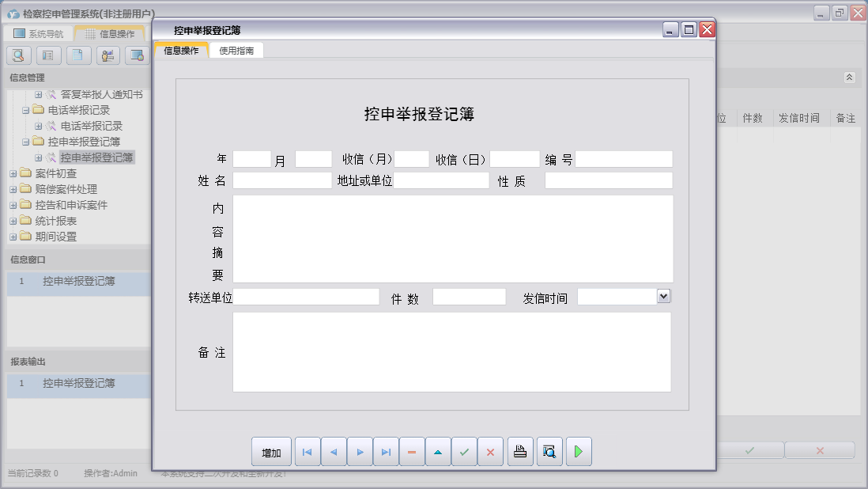
Task: Select the 信息操作 tab inside dialog
Action: [x=181, y=51]
